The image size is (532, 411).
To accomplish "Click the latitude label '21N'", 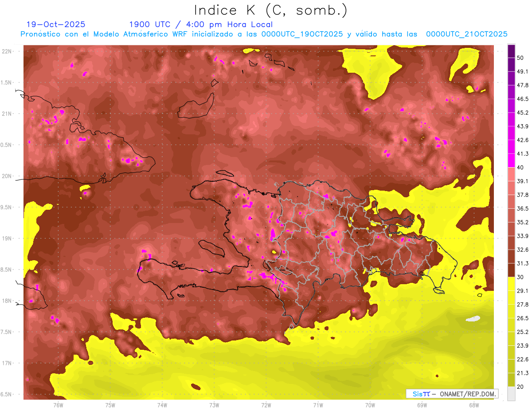I will [x=8, y=114].
